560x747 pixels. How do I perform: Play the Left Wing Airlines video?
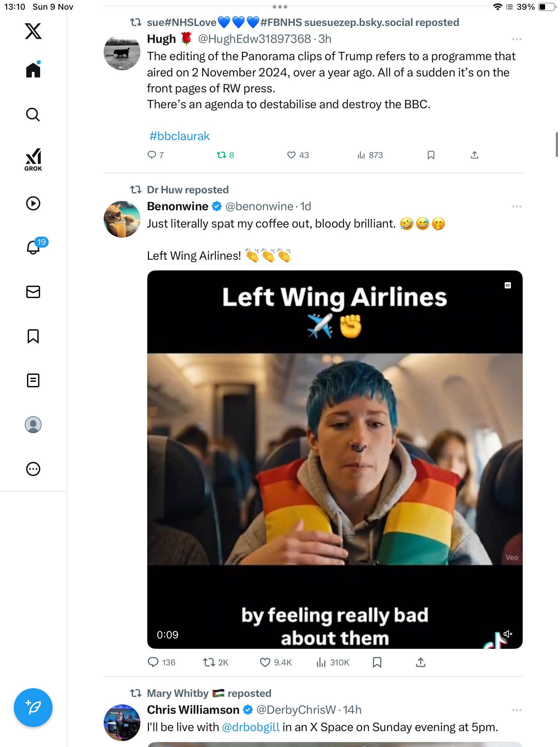335,459
